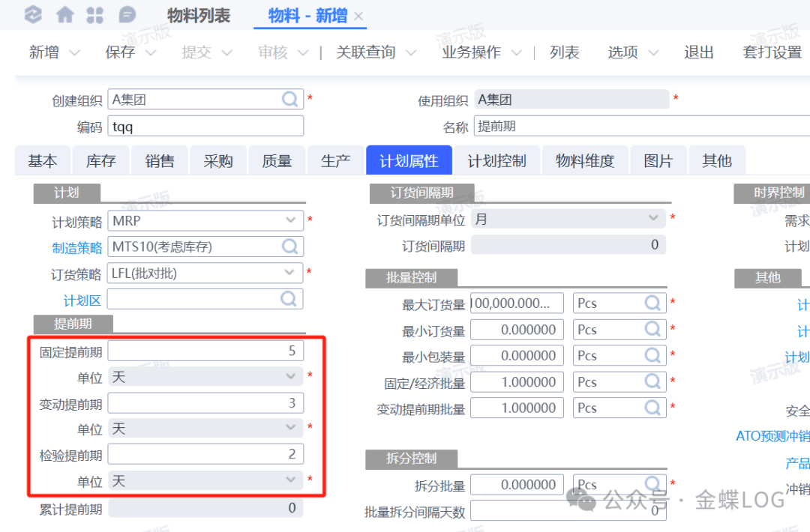Close the 物料 - 新增 tab
This screenshot has height=532, width=810.
[x=358, y=16]
